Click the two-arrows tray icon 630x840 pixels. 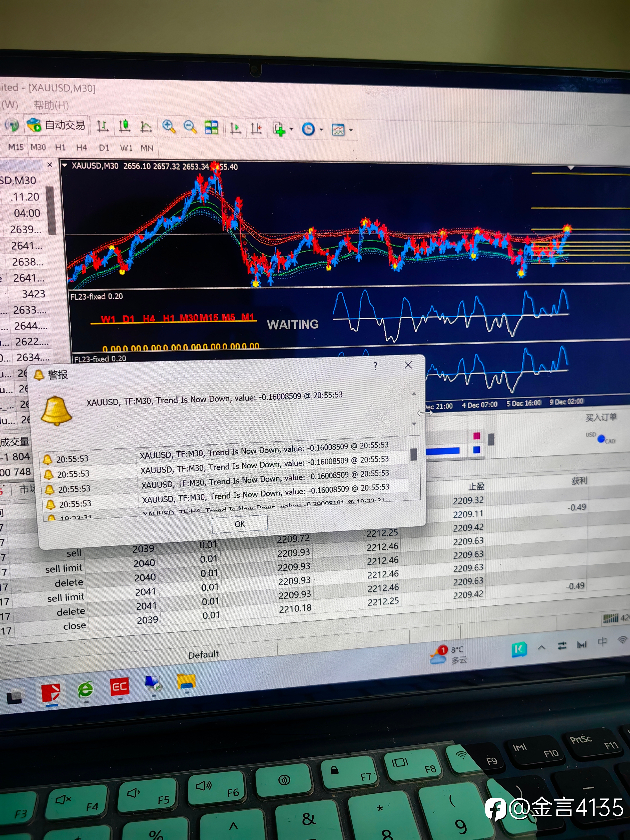562,646
